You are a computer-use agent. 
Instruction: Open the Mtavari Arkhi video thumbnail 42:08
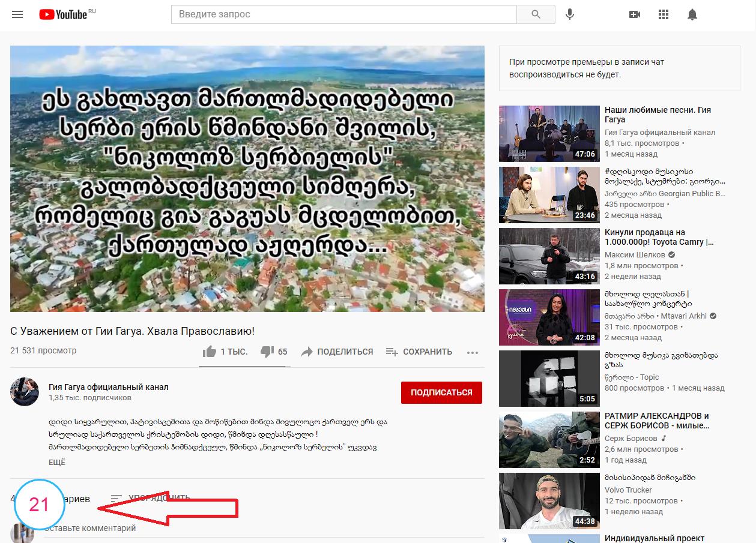point(549,317)
